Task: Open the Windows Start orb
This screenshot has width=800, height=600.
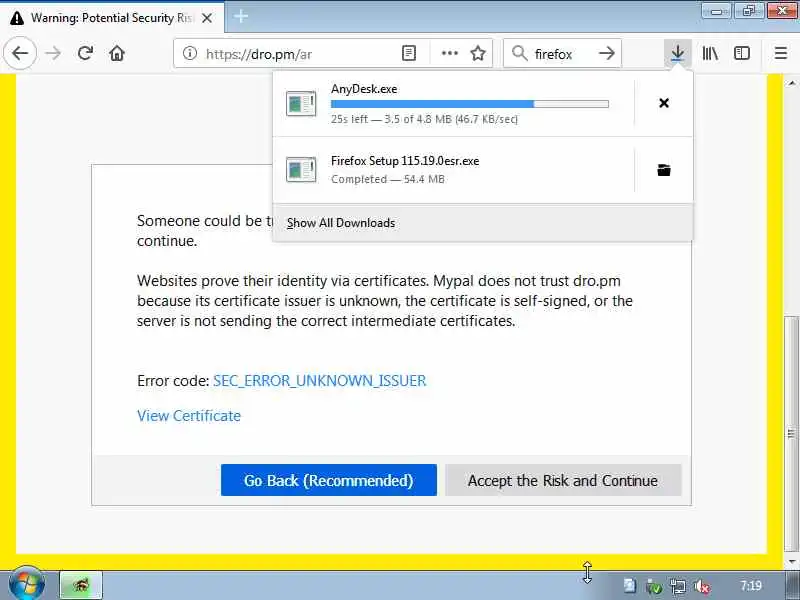Action: 26,585
